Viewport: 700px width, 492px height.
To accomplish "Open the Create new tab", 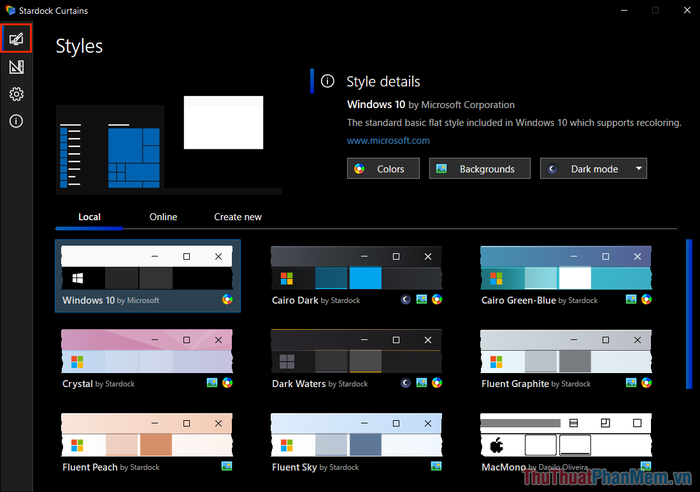I will point(238,217).
